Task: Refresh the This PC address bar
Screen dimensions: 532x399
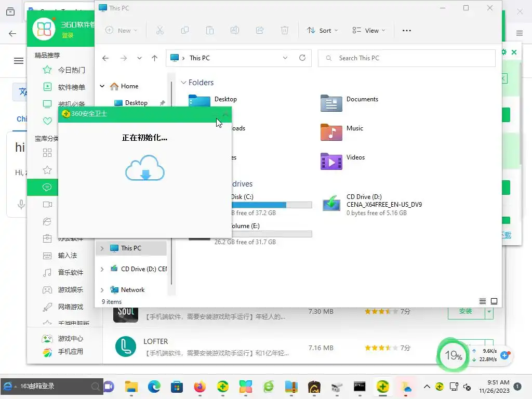Action: (302, 58)
